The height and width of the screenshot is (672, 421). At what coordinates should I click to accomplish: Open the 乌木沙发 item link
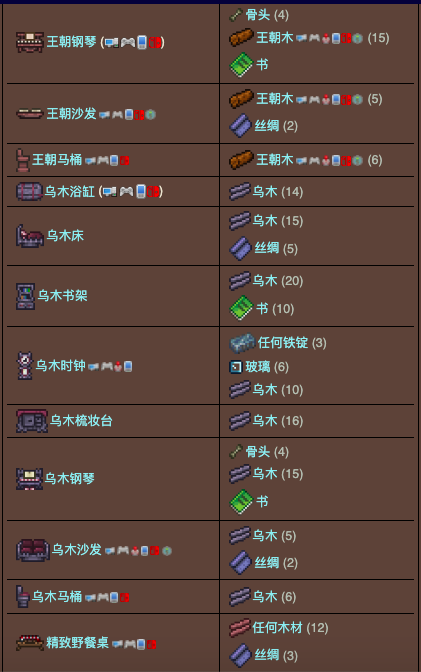pyautogui.click(x=77, y=549)
